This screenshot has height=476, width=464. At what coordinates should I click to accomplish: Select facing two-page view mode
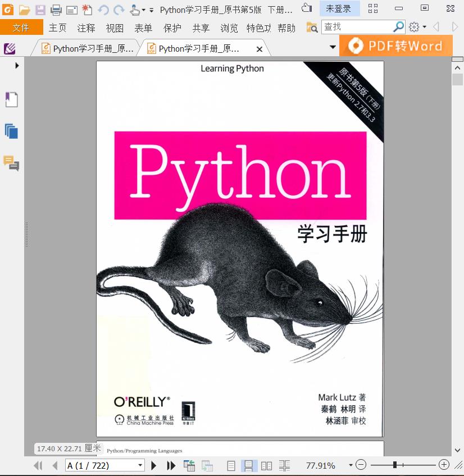[x=266, y=466]
